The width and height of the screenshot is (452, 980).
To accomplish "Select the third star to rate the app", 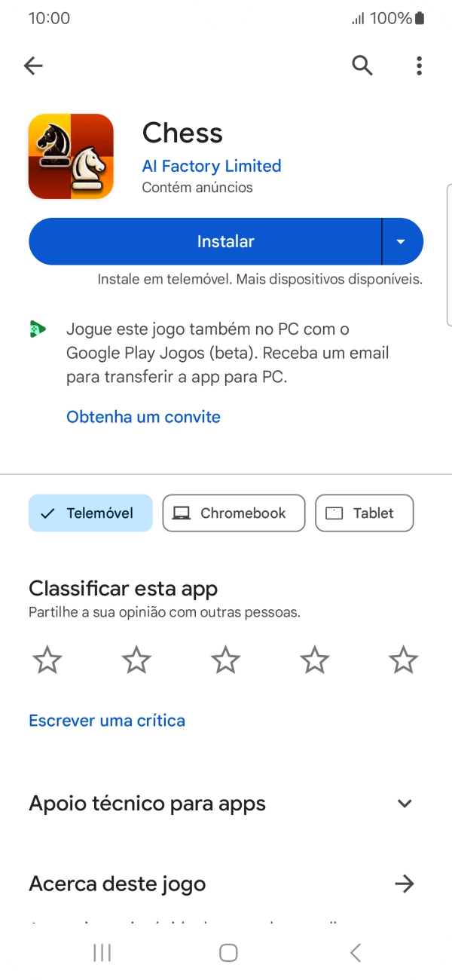I will 226,660.
